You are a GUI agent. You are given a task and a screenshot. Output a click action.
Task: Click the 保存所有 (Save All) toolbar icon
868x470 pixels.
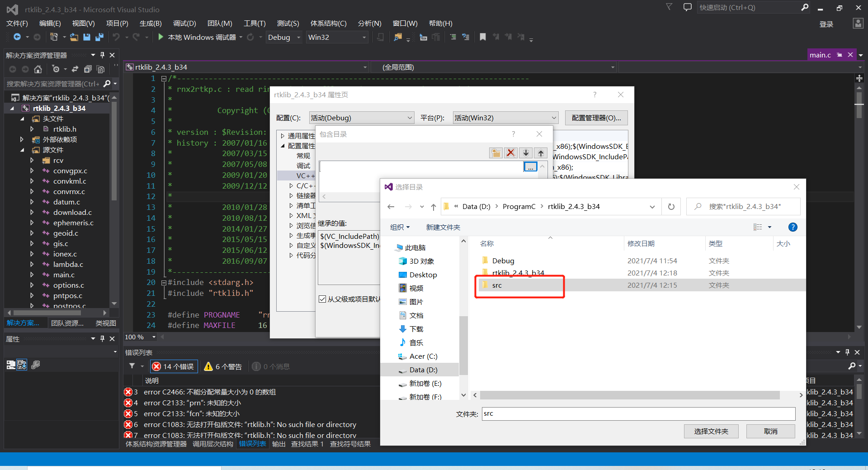click(x=99, y=37)
